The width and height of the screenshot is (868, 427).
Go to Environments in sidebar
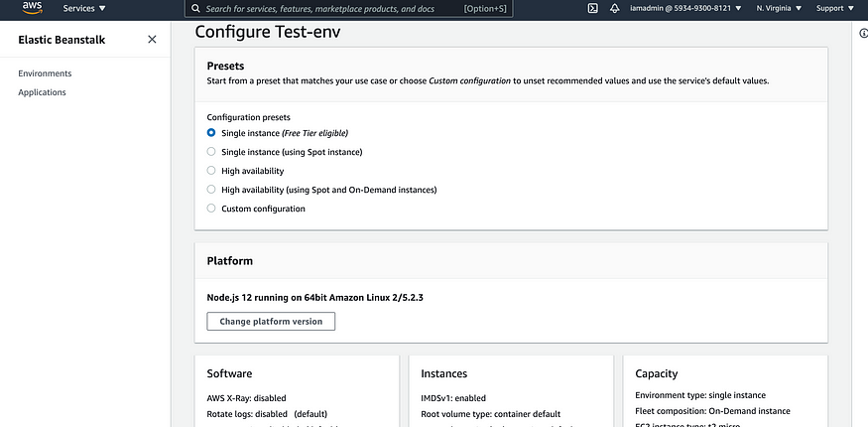click(x=45, y=73)
